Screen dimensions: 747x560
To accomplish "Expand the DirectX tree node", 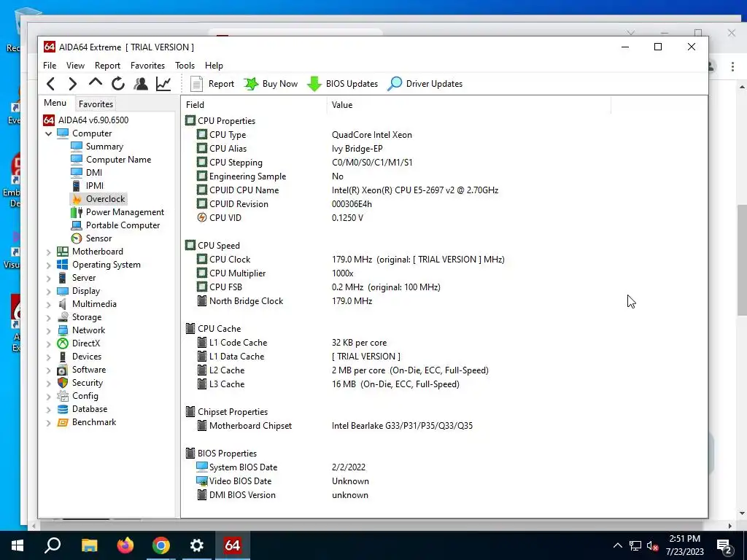I will [49, 344].
